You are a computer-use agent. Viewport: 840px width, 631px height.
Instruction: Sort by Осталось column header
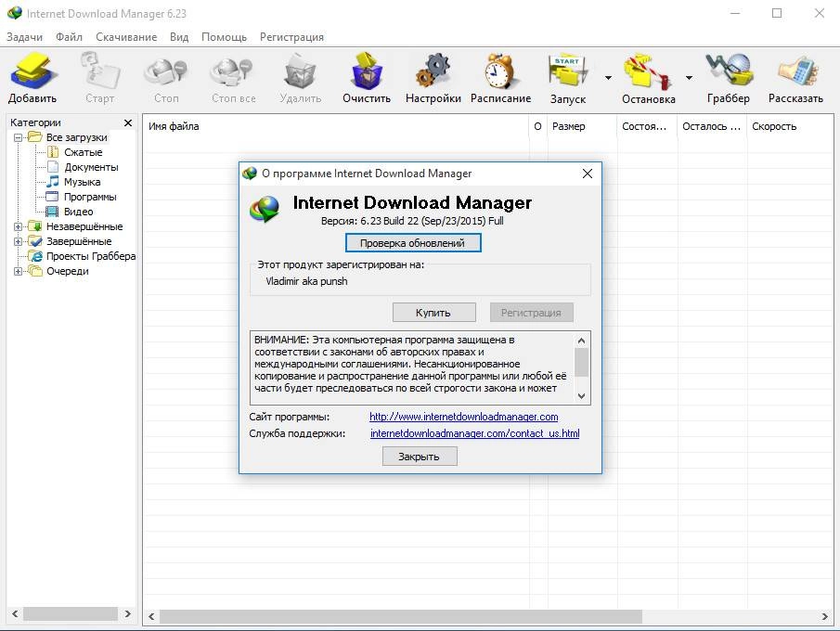tap(712, 126)
